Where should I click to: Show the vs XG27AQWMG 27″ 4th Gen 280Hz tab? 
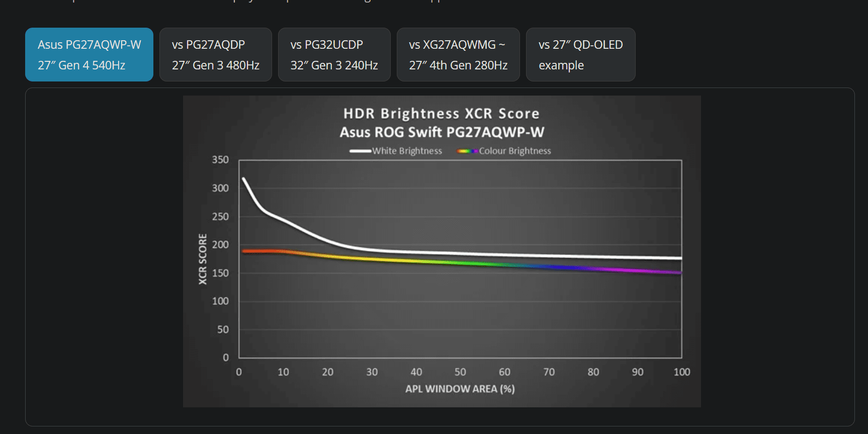click(458, 54)
